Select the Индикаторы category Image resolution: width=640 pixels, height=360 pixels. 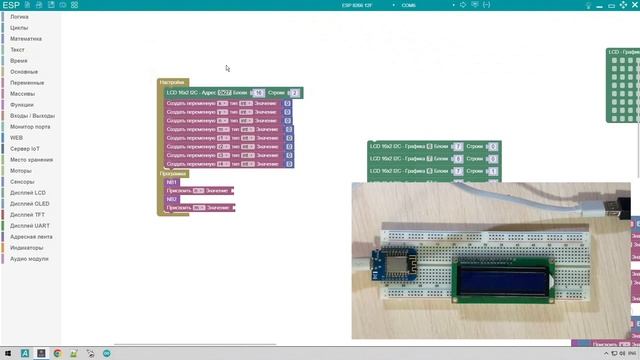coord(26,248)
